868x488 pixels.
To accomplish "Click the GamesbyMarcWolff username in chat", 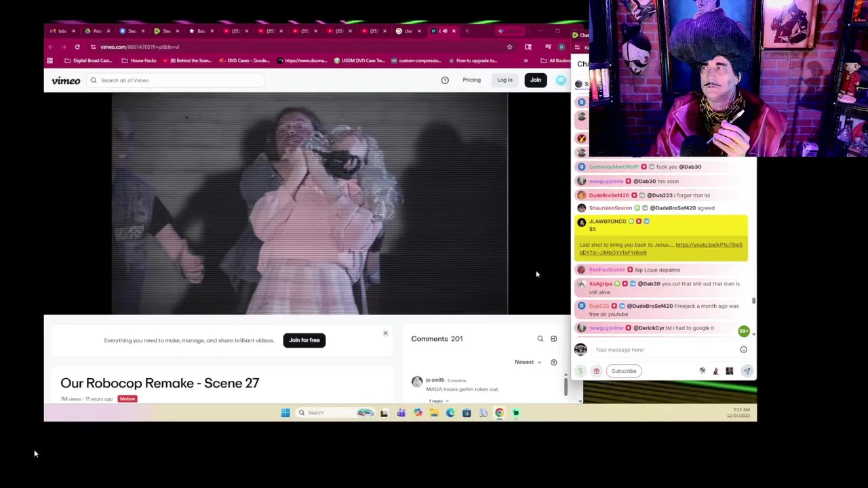I will (x=614, y=167).
